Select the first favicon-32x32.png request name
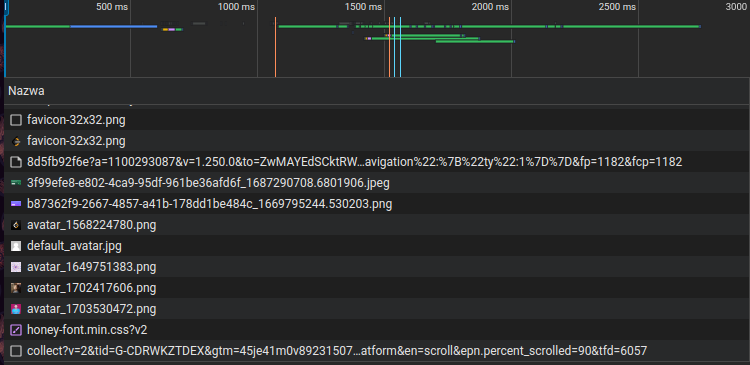 pos(76,120)
